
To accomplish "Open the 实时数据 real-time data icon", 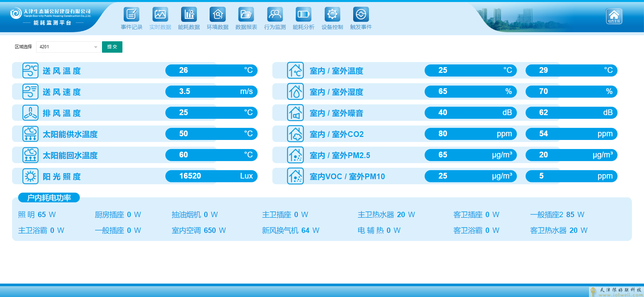I will point(160,14).
